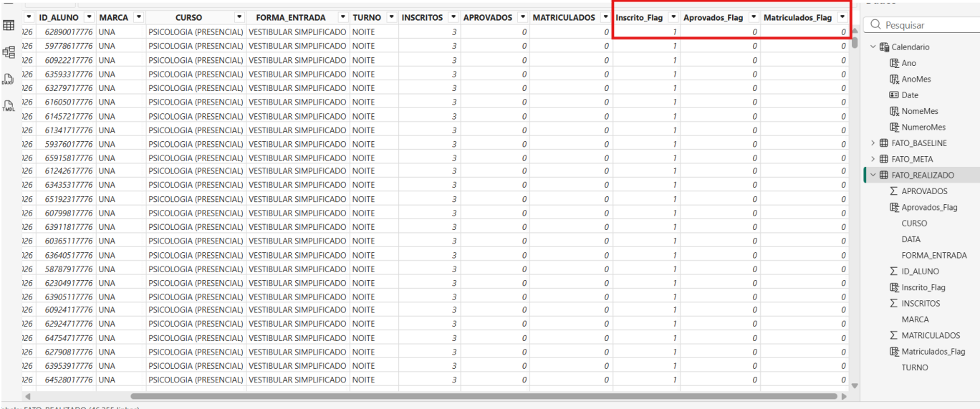Screen dimensions: 980x409
Task: Click the FATO_REALIZADO table icon
Action: 885,175
